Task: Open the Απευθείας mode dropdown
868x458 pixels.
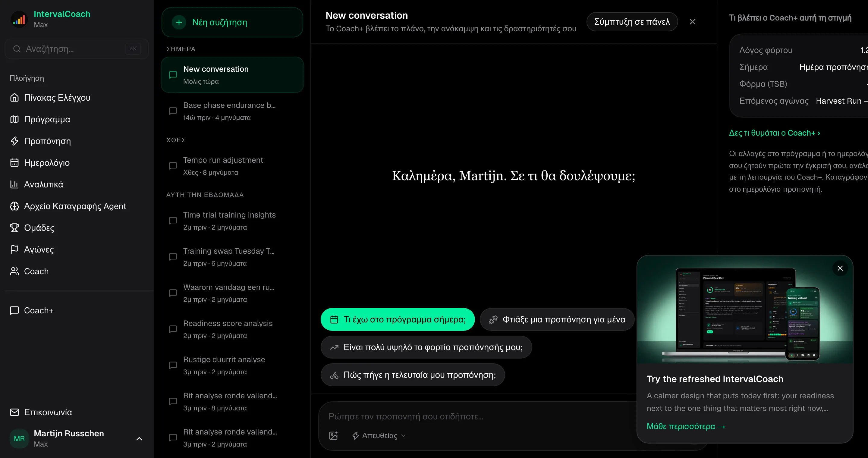Action: pos(379,435)
